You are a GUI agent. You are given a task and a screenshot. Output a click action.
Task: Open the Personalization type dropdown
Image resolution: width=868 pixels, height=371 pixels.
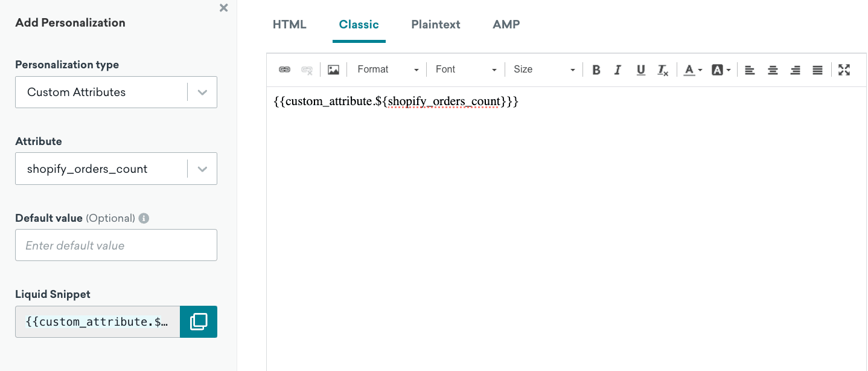[x=116, y=92]
